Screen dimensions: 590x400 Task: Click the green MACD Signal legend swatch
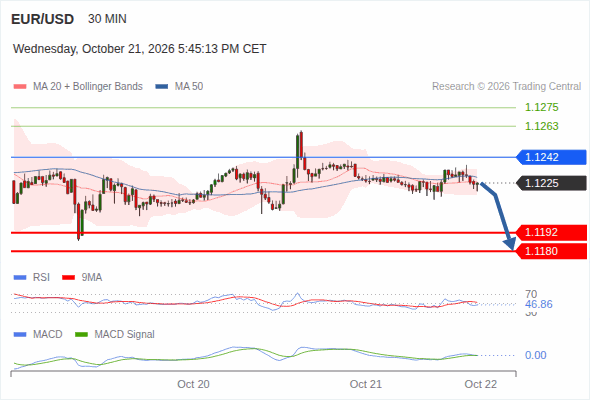(81, 335)
